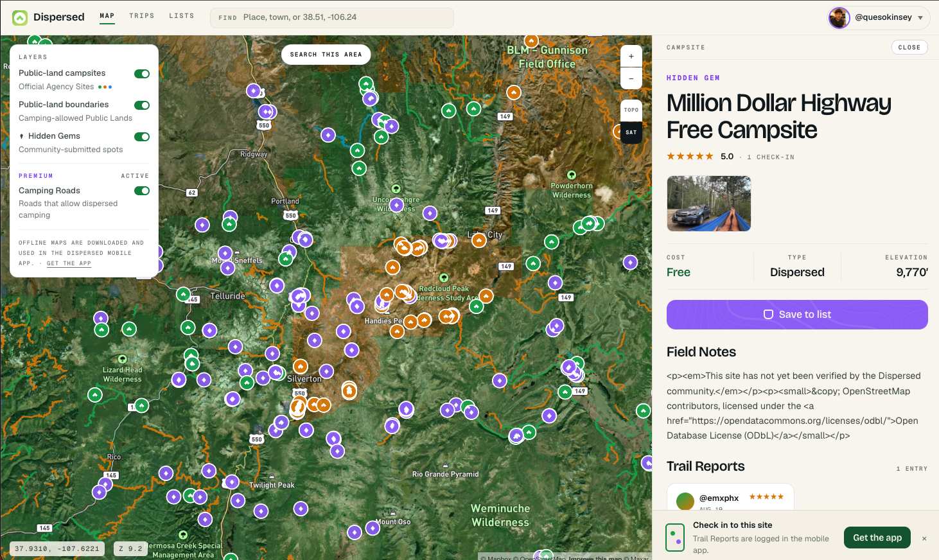Open the campsite photo thumbnail
Screen dimensions: 939x560
tap(709, 204)
